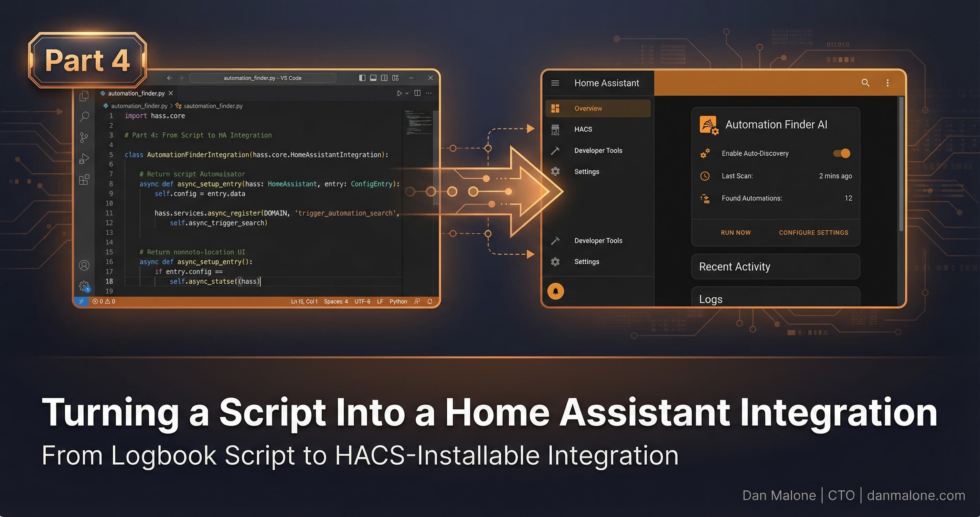Open the editor more actions ellipsis menu
The image size is (980, 517).
(x=428, y=93)
